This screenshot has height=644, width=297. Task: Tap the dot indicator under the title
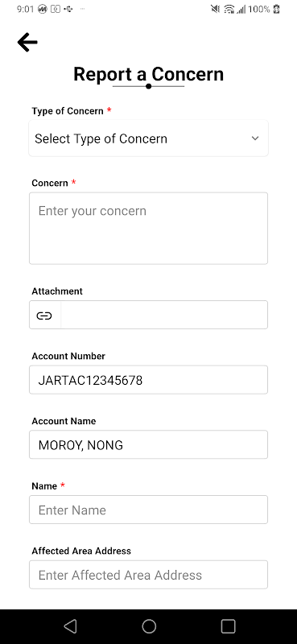[x=149, y=86]
